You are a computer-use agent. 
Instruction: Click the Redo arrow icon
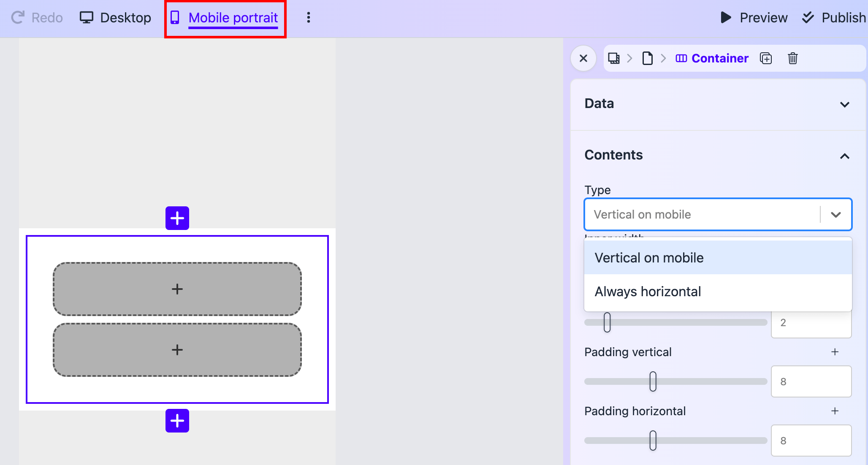coord(18,18)
